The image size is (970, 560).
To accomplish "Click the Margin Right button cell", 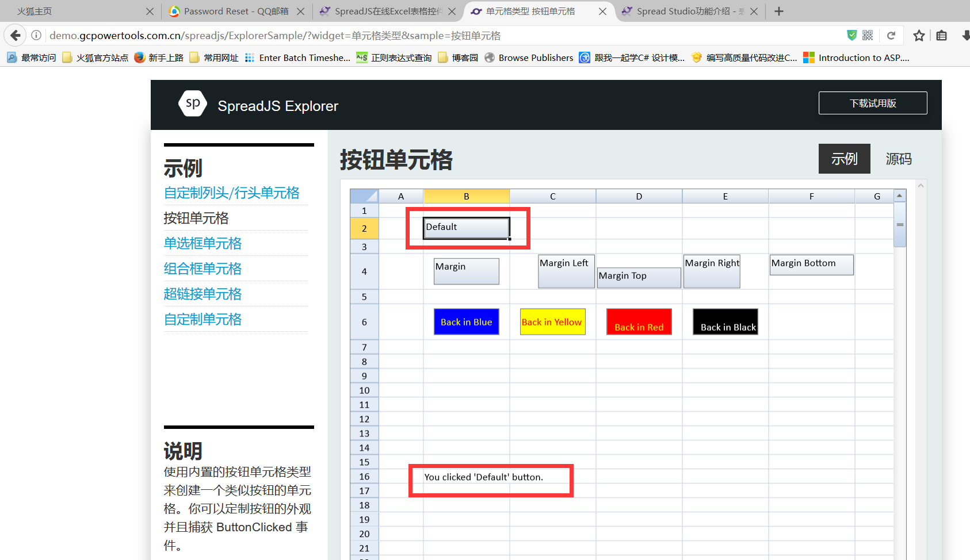I will pyautogui.click(x=712, y=271).
